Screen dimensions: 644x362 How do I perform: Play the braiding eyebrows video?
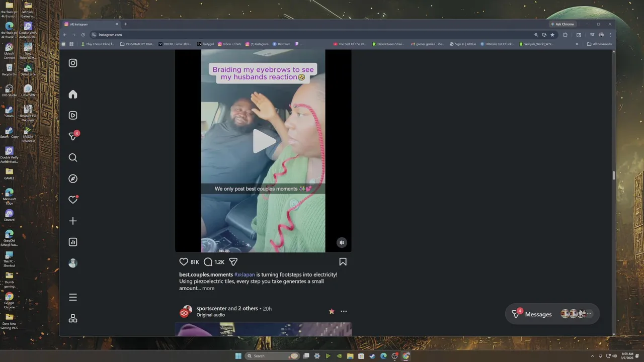[x=263, y=141]
